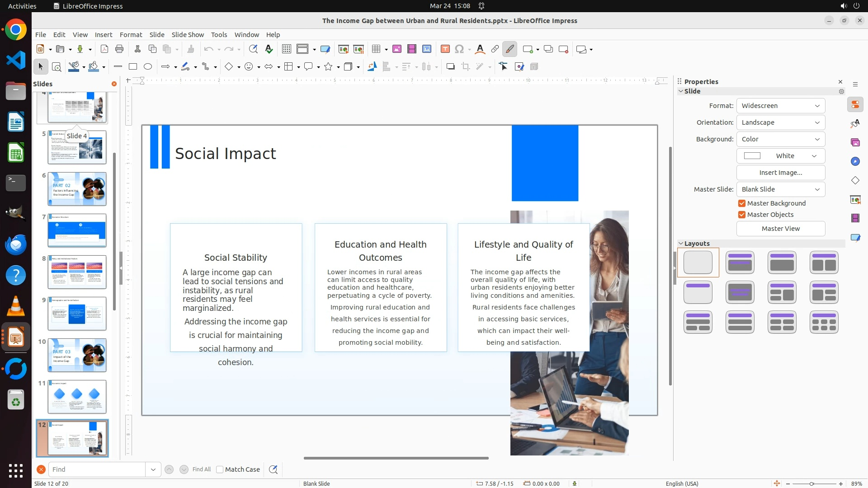This screenshot has width=868, height=488.
Task: Insert a text box using toolbar icon
Action: [x=445, y=49]
